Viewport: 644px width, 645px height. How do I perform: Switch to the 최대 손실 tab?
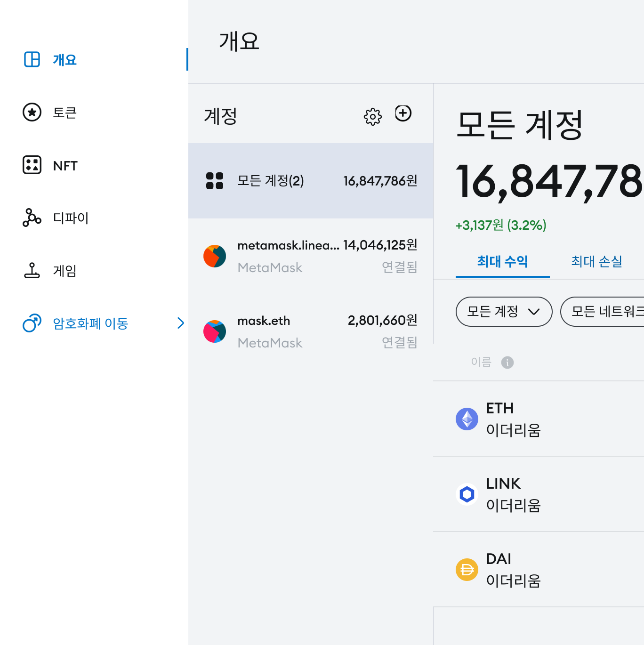[x=596, y=262]
